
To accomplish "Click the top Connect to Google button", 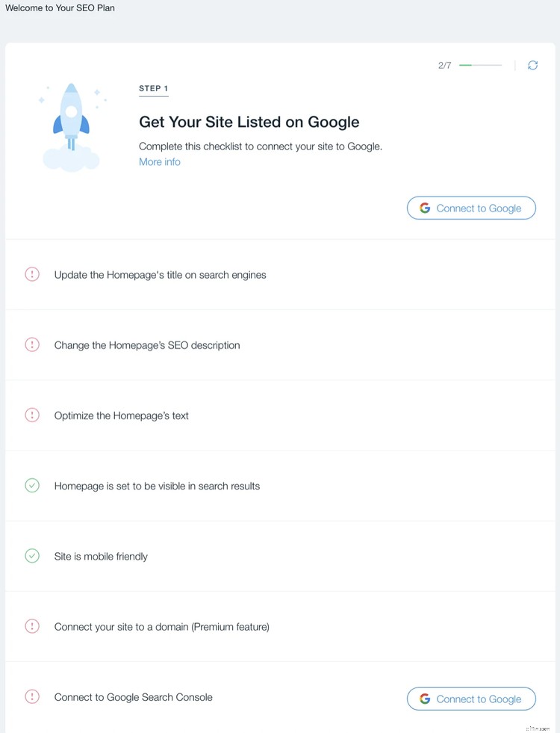I will click(471, 208).
